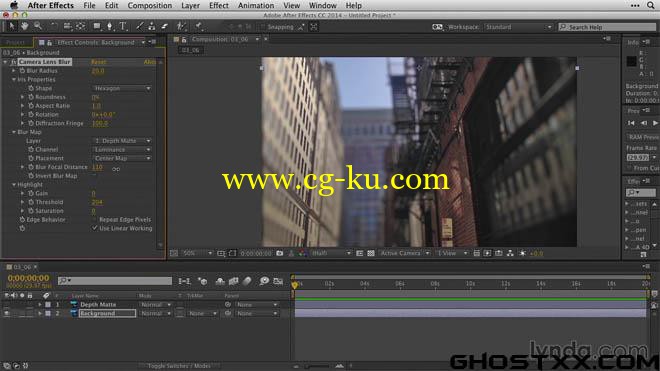Click the color sample swatch in Info panel
The width and height of the screenshot is (660, 371).
pos(631,61)
